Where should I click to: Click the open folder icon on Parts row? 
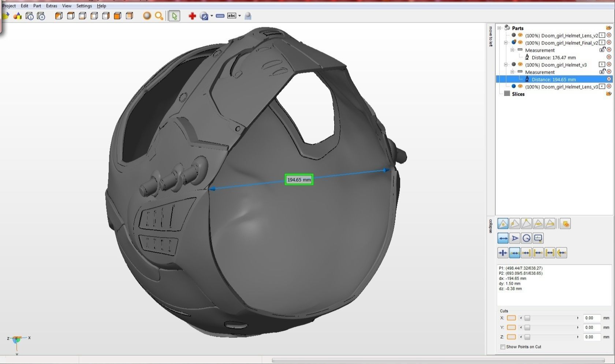click(x=609, y=28)
